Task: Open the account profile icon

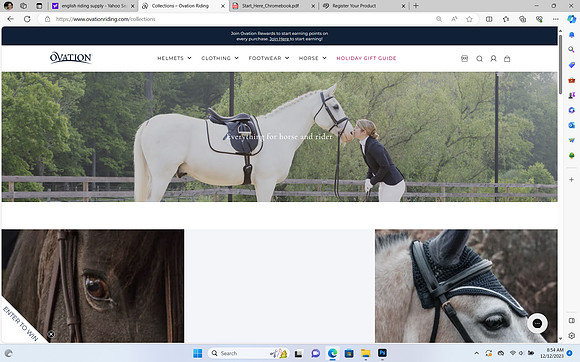Action: [493, 58]
